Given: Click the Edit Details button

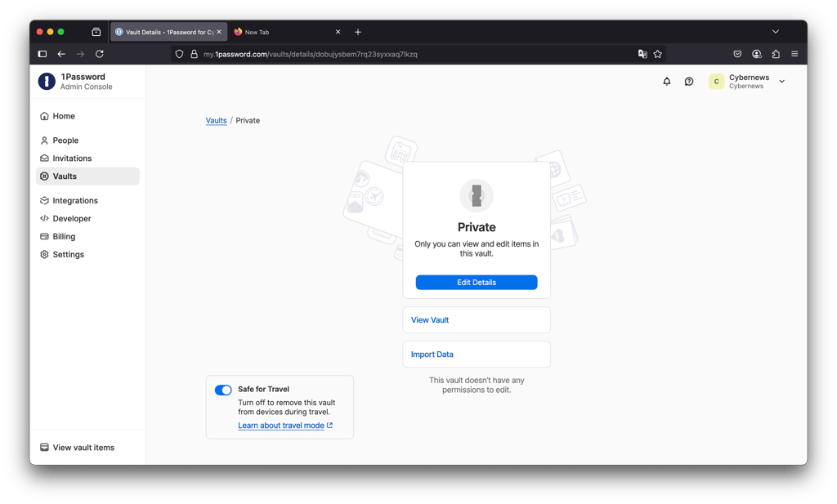Looking at the screenshot, I should point(477,282).
